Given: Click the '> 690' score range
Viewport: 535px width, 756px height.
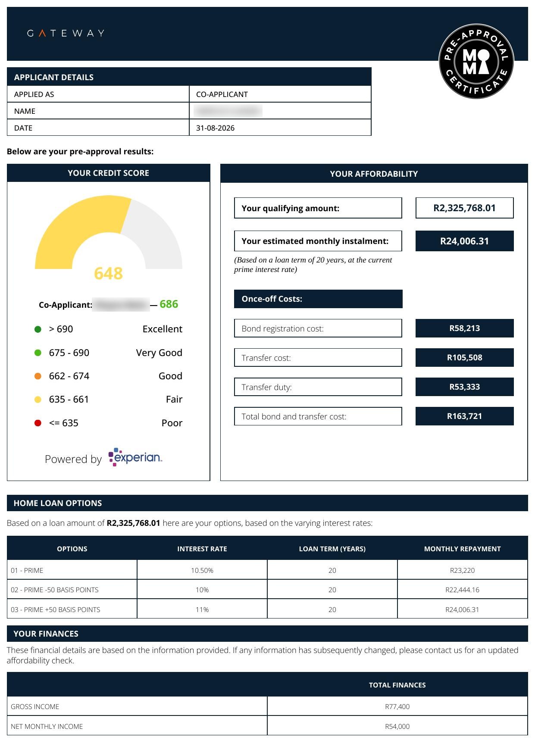Looking at the screenshot, I should [x=61, y=329].
